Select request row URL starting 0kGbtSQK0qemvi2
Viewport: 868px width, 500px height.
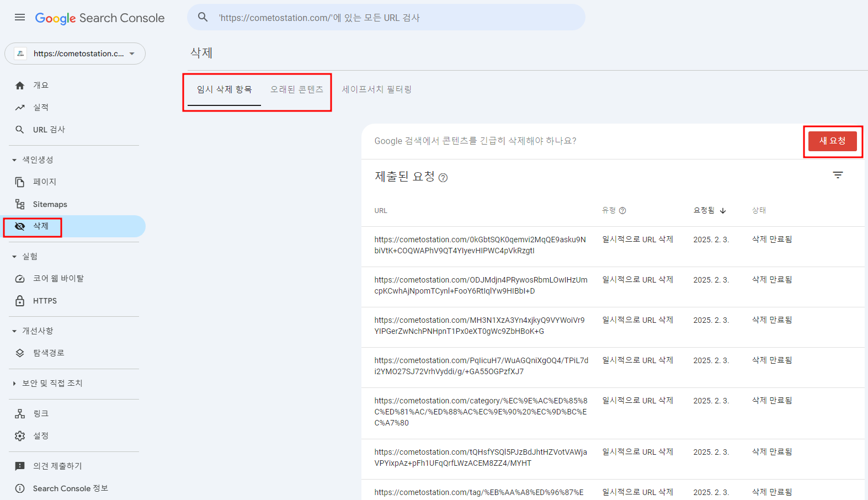pos(613,247)
